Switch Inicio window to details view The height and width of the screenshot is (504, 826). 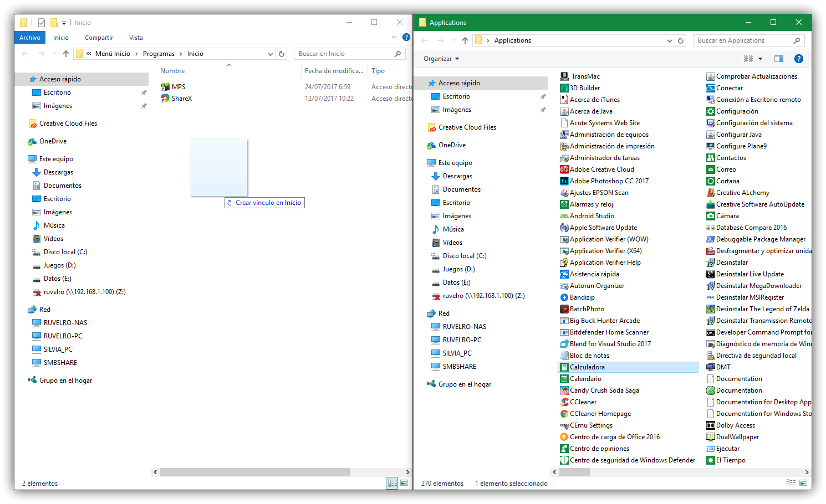point(392,483)
